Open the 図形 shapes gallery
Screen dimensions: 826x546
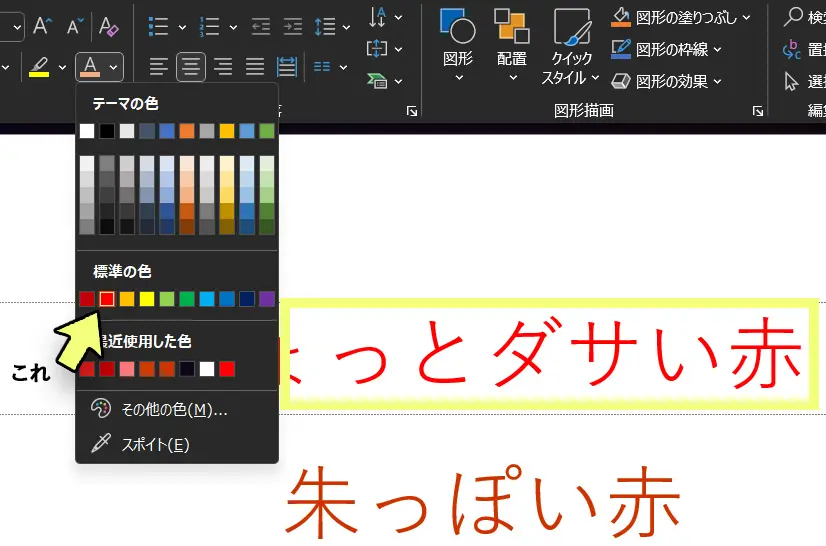(x=458, y=44)
